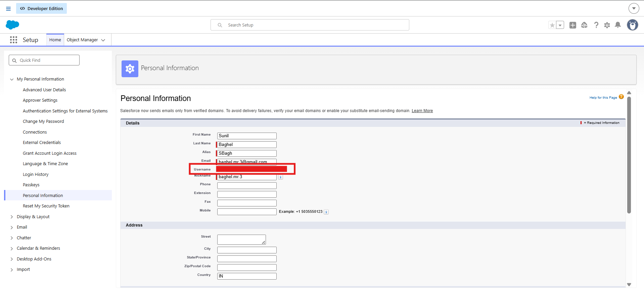The height and width of the screenshot is (291, 644).
Task: Open the App Launcher grid
Action: click(x=13, y=40)
